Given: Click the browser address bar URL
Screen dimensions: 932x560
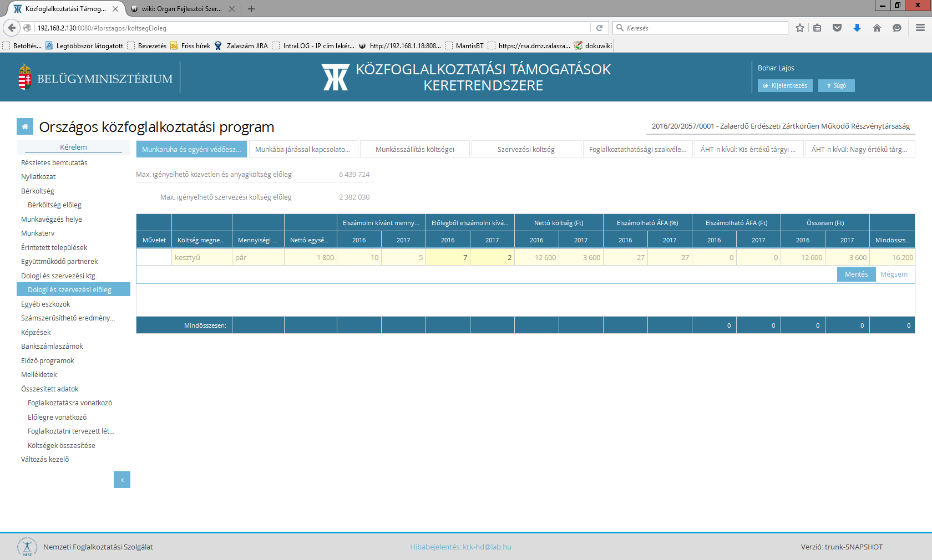Looking at the screenshot, I should point(312,28).
